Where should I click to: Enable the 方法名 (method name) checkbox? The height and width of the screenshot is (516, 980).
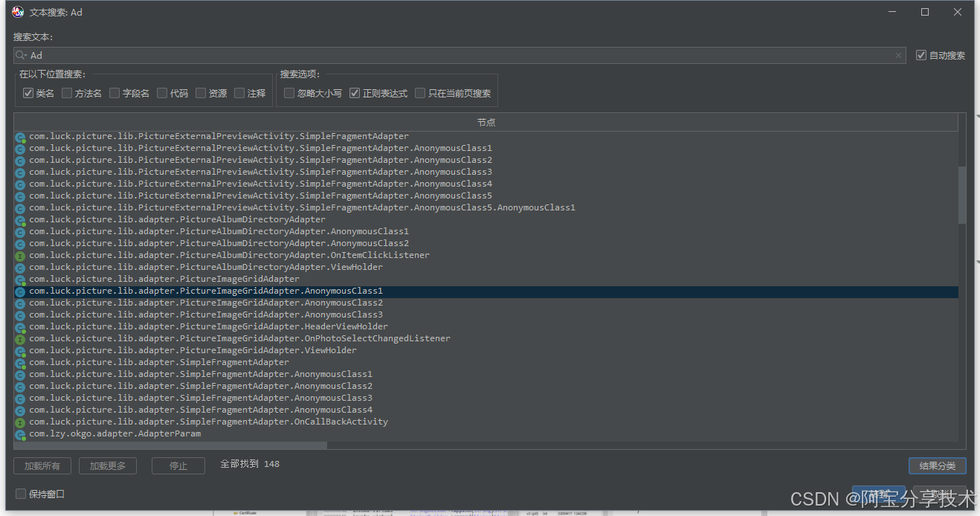point(67,93)
